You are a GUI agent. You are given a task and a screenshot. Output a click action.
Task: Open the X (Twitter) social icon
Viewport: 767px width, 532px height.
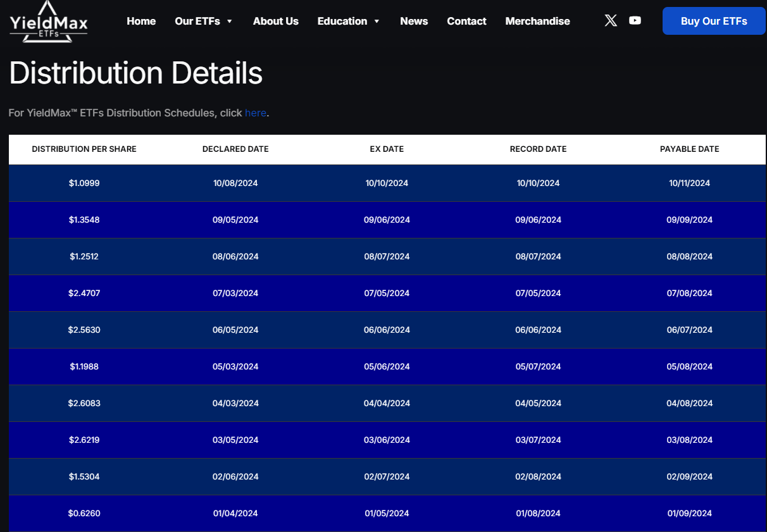[x=611, y=21]
